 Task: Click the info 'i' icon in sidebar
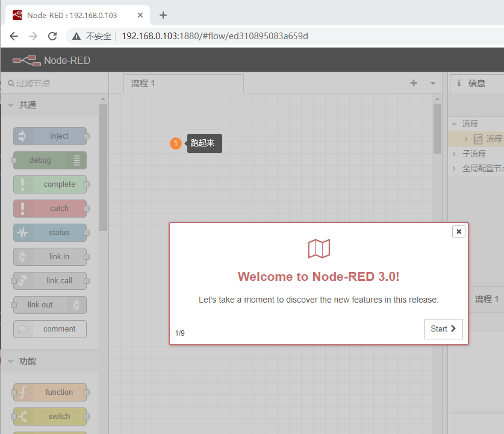pyautogui.click(x=459, y=83)
